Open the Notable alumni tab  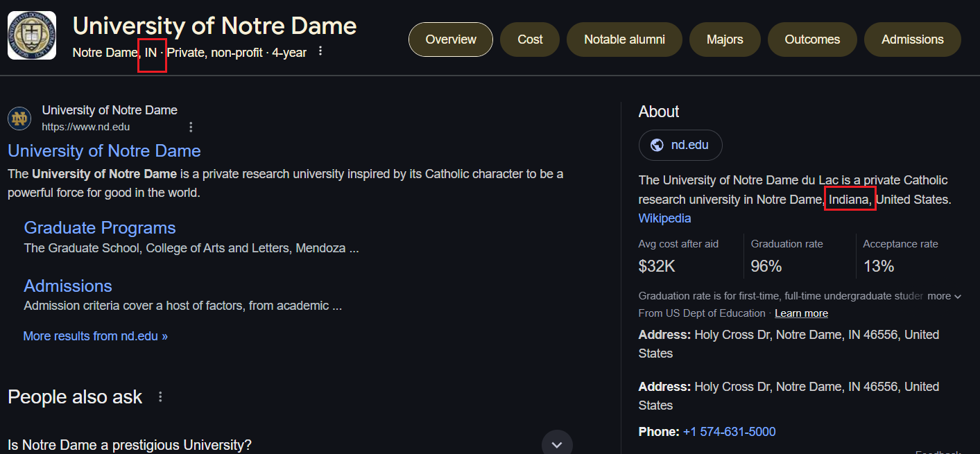(x=624, y=40)
